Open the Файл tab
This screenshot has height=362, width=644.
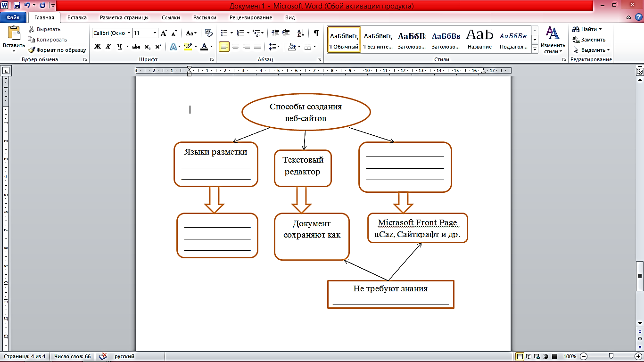(x=13, y=17)
